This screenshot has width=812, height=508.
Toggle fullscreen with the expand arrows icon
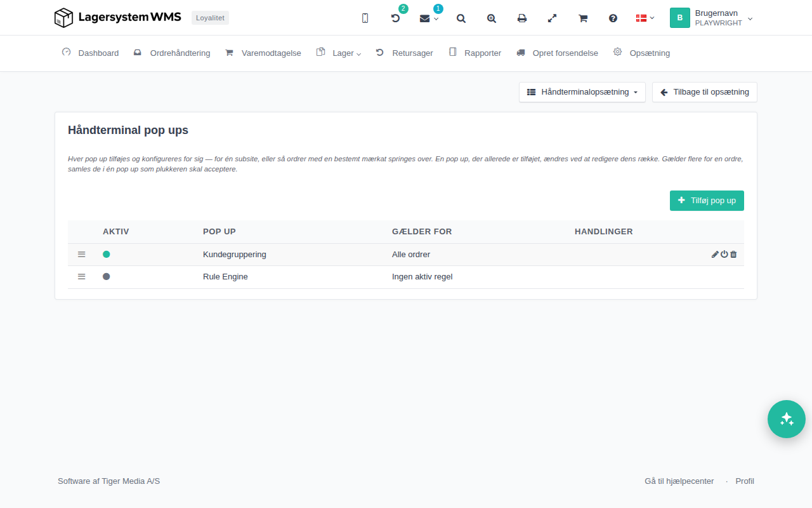[x=553, y=18]
